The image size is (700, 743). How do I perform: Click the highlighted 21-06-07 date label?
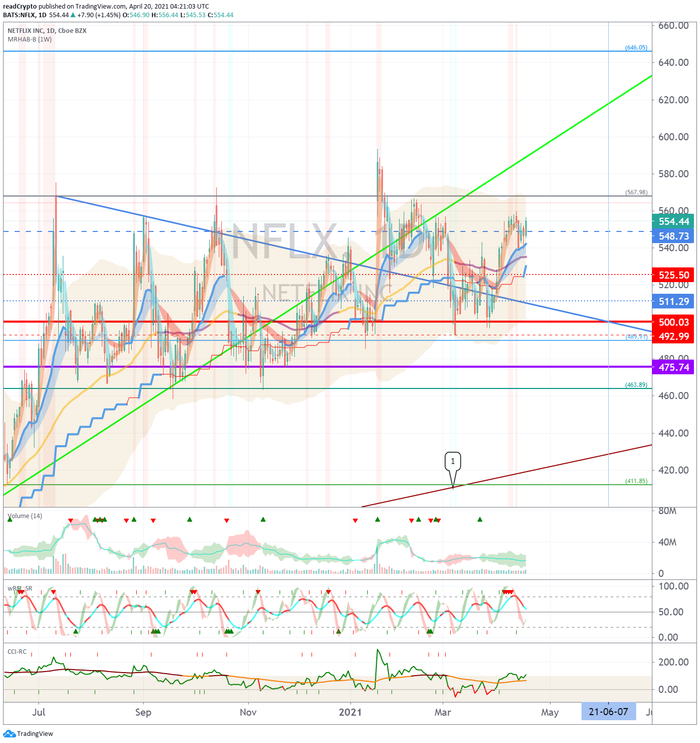point(608,712)
